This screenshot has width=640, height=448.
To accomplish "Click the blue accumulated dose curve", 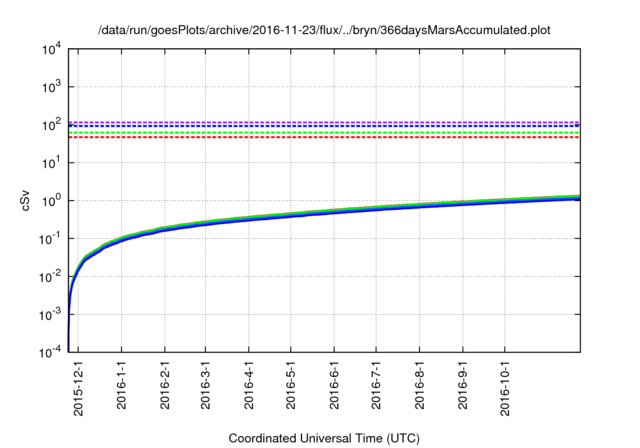I will 324,212.
